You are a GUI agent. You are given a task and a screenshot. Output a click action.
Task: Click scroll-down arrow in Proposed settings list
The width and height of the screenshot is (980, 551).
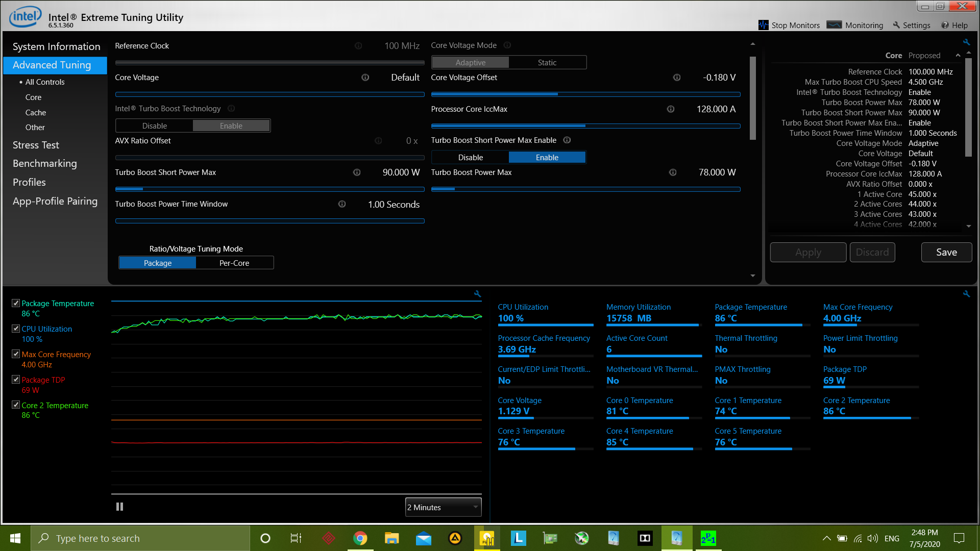pos(969,226)
